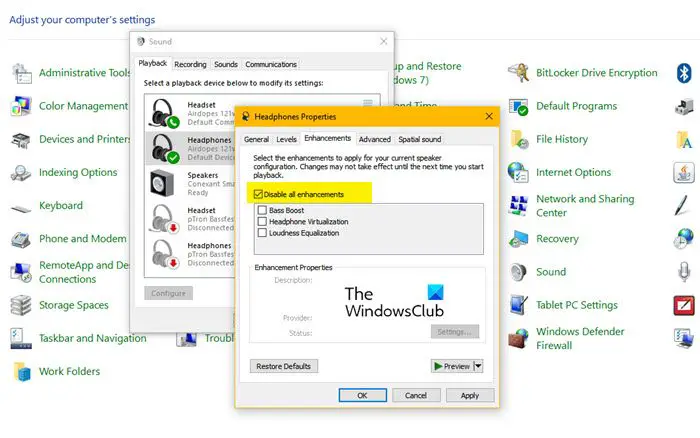700x438 pixels.
Task: Enable the Bass Boost checkbox
Action: pos(262,210)
